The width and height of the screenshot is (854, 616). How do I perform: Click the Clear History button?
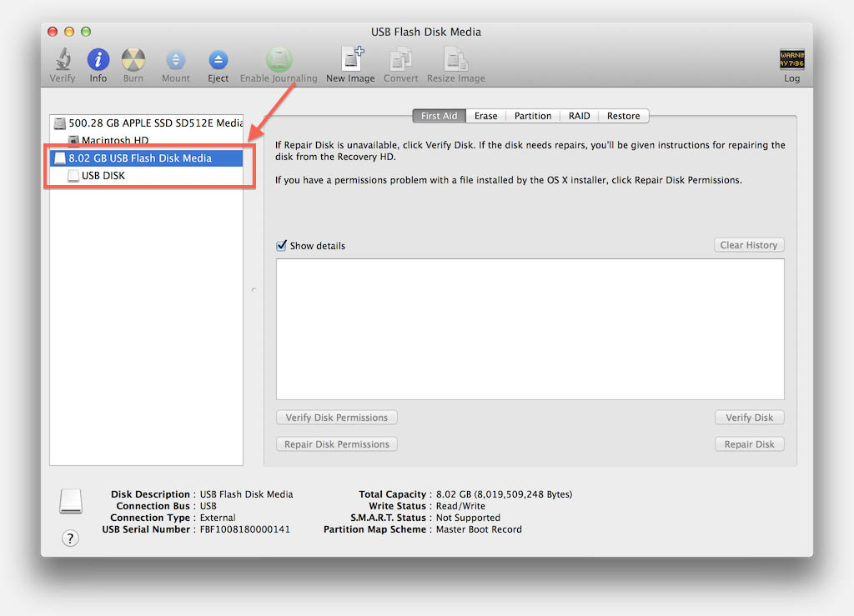pos(748,244)
